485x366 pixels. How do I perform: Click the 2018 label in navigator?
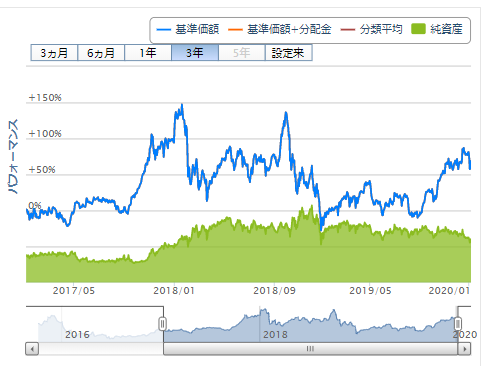point(275,334)
